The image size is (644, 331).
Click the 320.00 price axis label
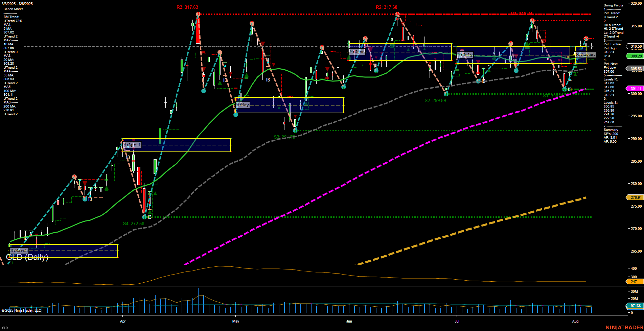[x=636, y=3]
